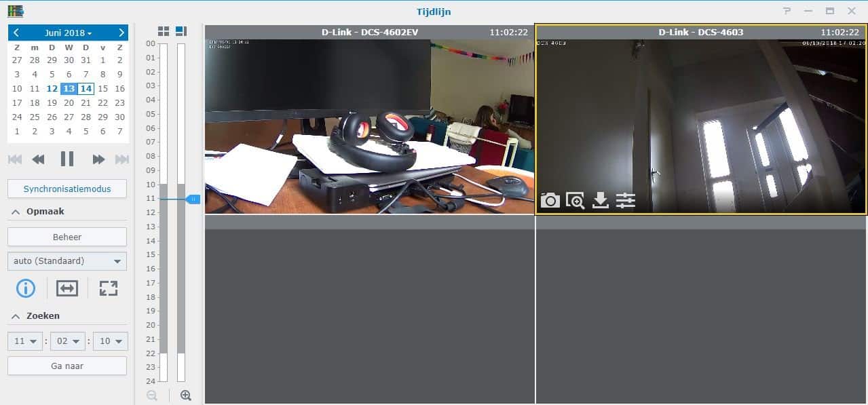The height and width of the screenshot is (405, 868).
Task: Click the Beheer button
Action: 67,237
